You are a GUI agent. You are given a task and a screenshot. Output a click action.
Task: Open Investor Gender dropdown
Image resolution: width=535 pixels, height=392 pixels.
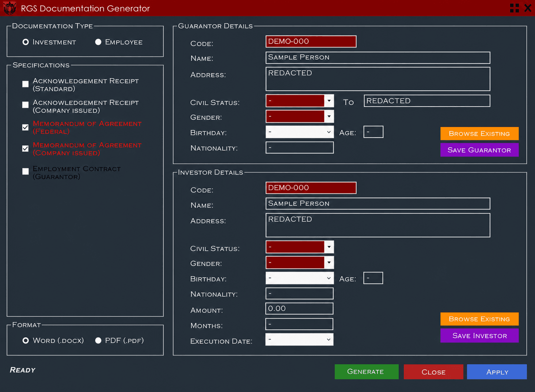click(329, 262)
